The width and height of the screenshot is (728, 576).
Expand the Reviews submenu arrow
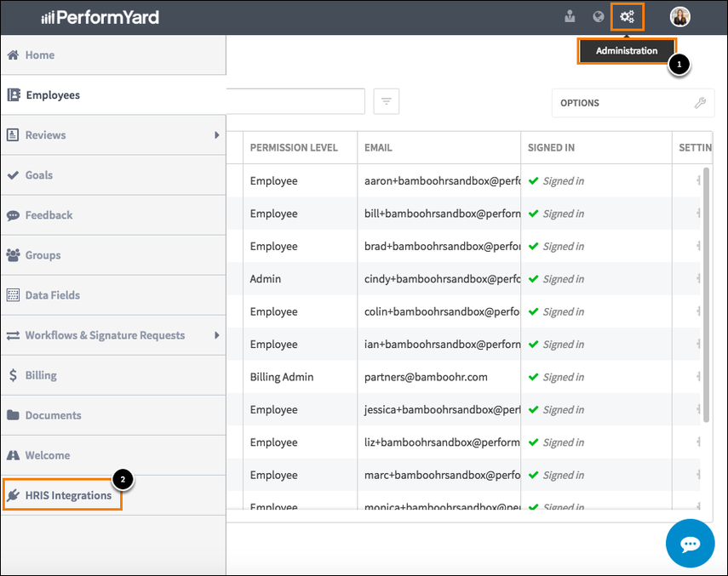tap(216, 135)
